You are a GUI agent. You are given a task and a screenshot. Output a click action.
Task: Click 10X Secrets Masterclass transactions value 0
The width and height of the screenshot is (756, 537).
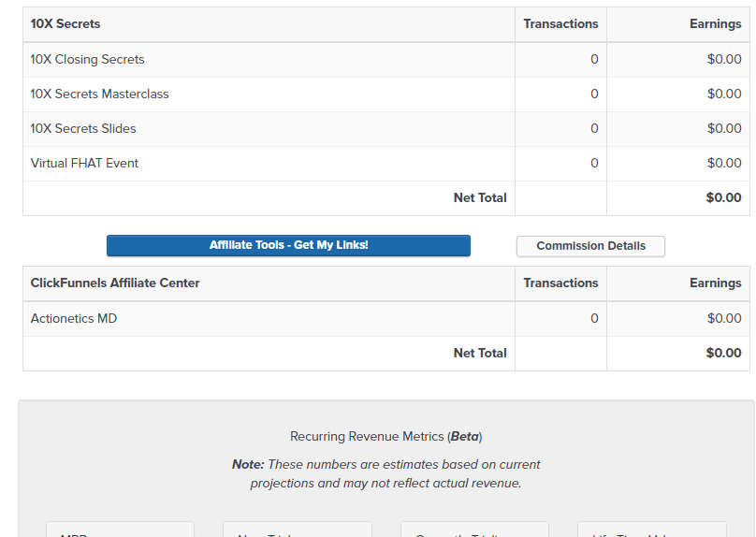point(594,94)
